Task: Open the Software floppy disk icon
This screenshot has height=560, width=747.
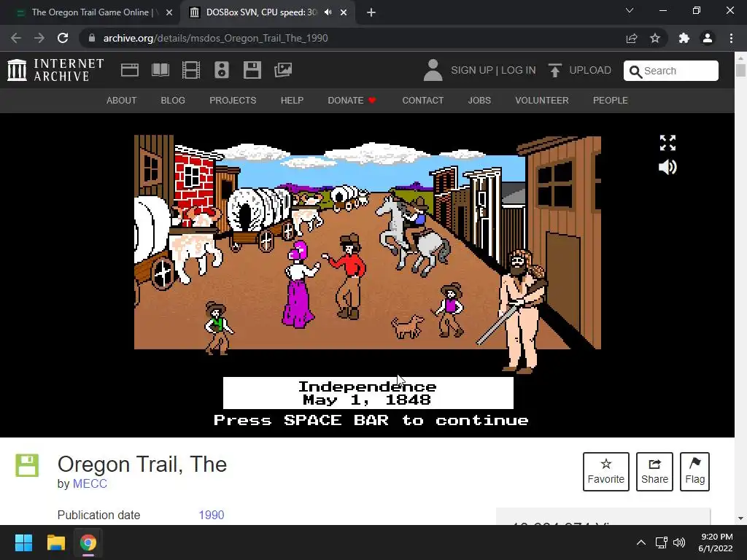Action: [x=252, y=70]
